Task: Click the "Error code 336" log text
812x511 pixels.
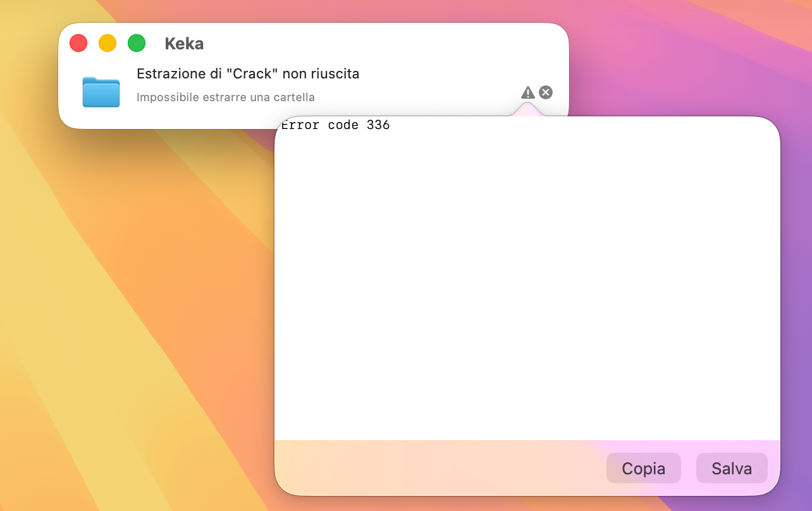Action: [x=335, y=125]
